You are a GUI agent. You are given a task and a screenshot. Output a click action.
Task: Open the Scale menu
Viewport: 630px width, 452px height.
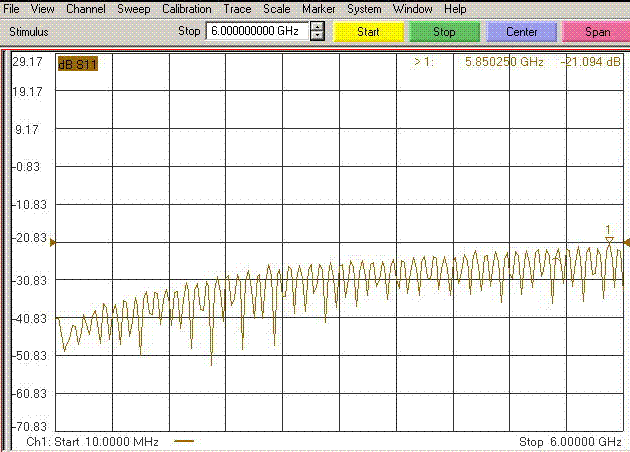(x=276, y=8)
